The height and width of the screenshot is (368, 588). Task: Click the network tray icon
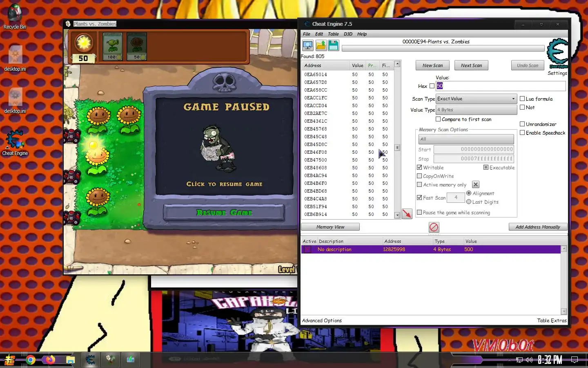(x=519, y=360)
